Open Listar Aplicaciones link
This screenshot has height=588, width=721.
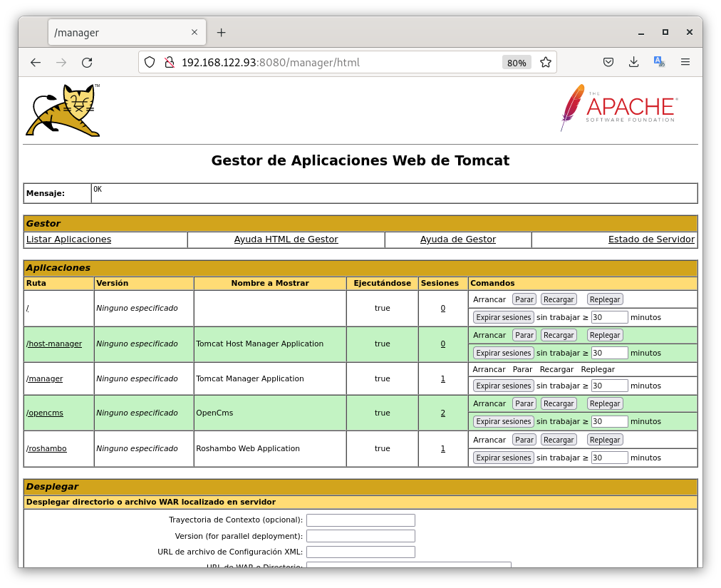pos(68,239)
